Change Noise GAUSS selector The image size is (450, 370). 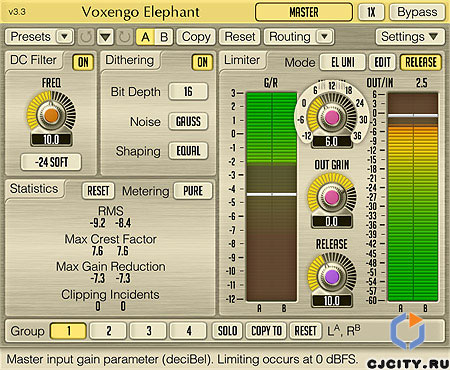[x=188, y=121]
